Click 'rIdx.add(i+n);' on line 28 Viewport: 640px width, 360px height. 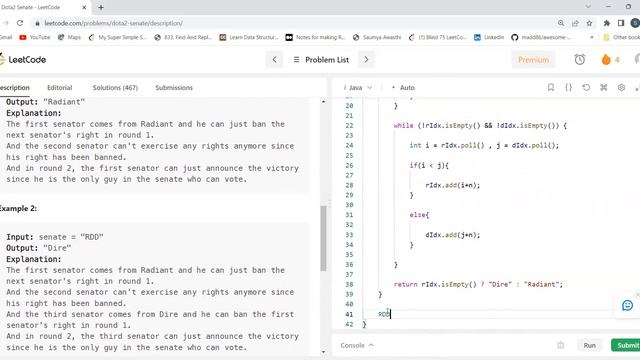pos(453,185)
